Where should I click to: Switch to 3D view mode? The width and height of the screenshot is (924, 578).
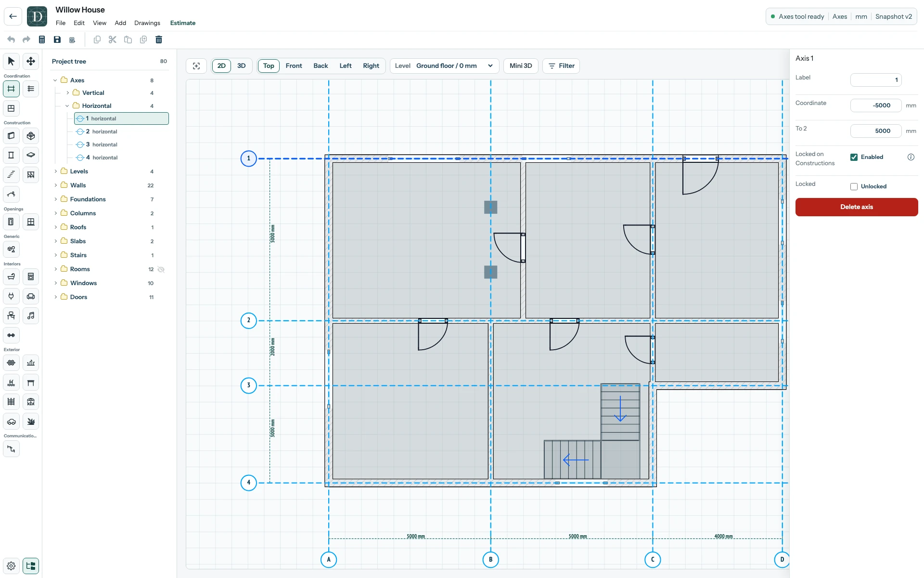tap(242, 66)
